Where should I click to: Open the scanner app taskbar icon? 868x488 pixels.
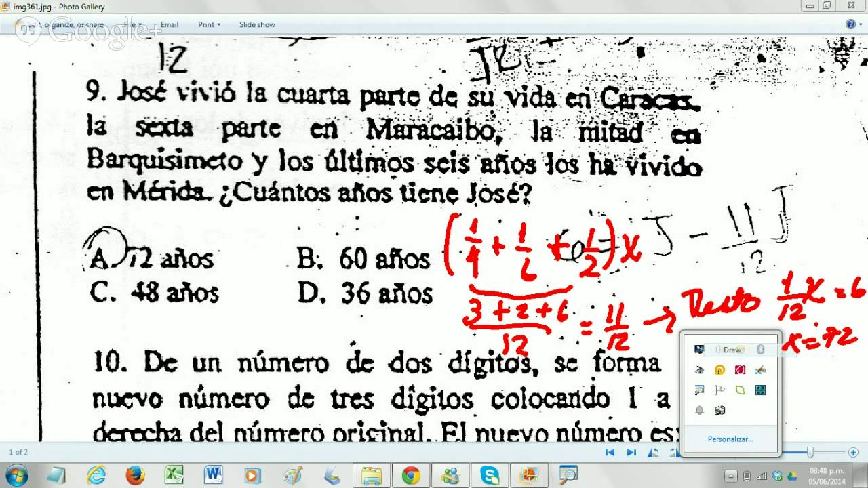332,476
